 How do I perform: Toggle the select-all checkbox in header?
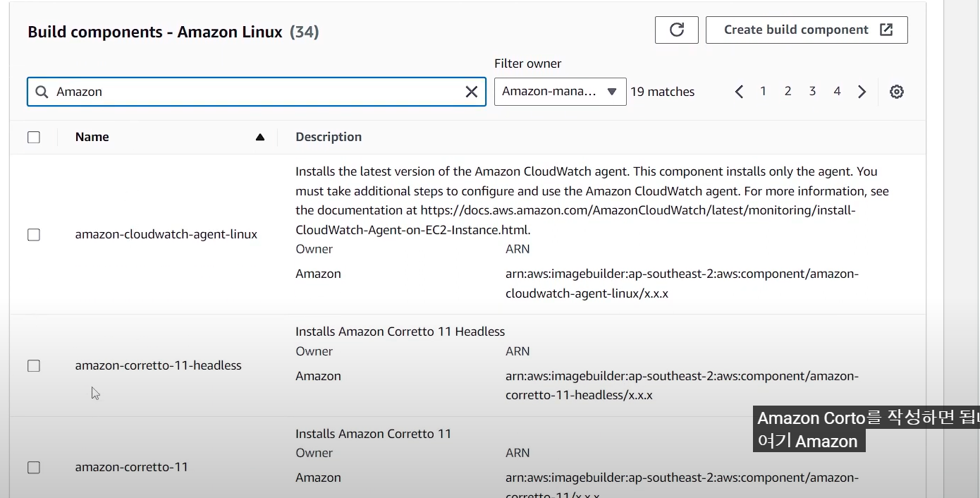34,137
